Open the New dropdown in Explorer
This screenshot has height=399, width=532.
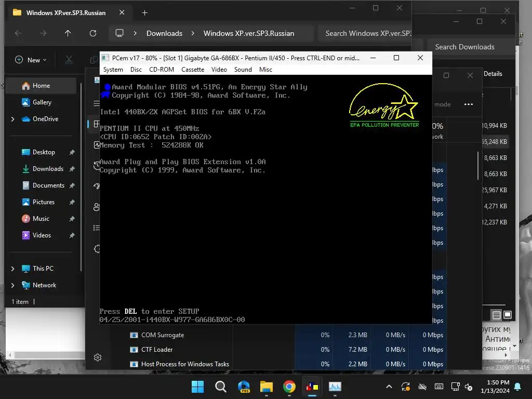(x=31, y=60)
